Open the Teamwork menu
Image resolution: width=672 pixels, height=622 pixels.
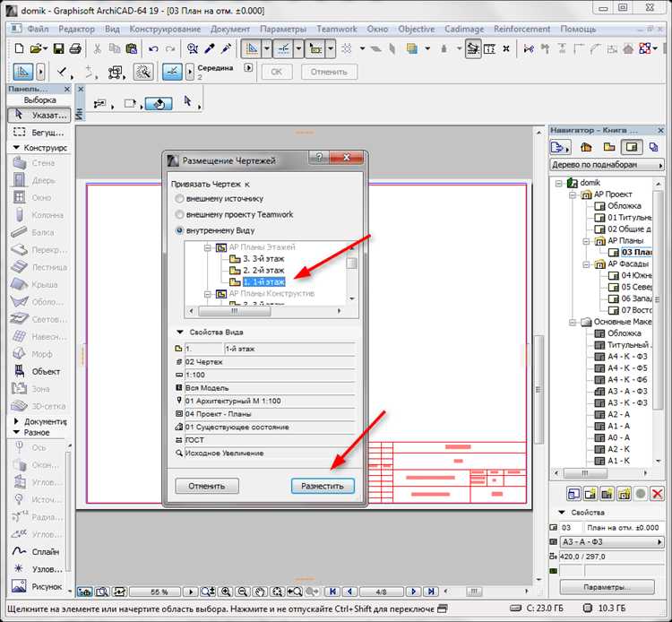pos(336,30)
